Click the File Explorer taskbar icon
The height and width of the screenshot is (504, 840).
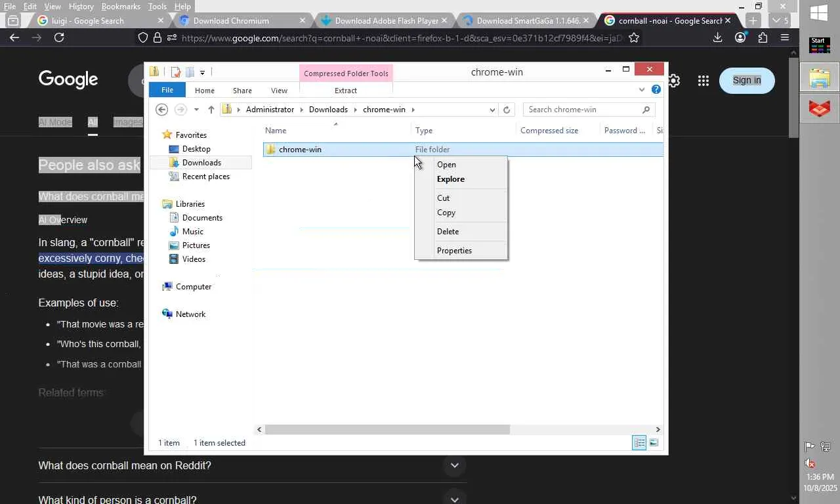tap(820, 77)
